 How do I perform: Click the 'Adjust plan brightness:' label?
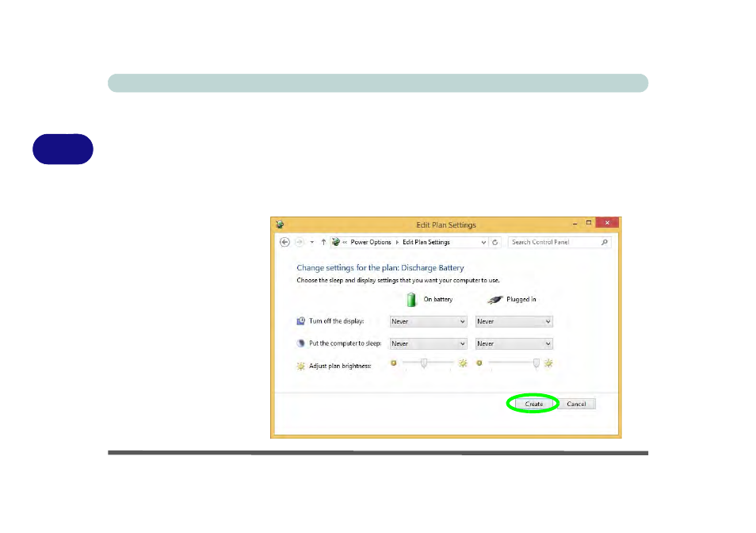340,366
